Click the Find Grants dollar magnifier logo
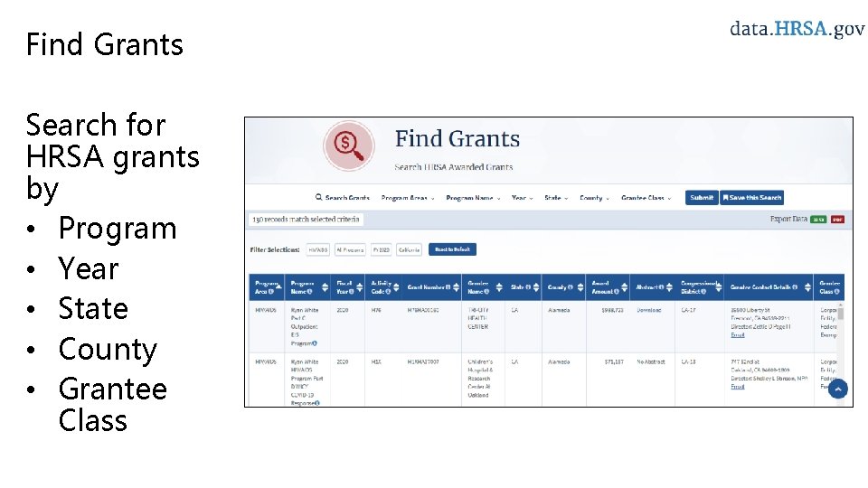This screenshot has width=868, height=488. point(349,146)
